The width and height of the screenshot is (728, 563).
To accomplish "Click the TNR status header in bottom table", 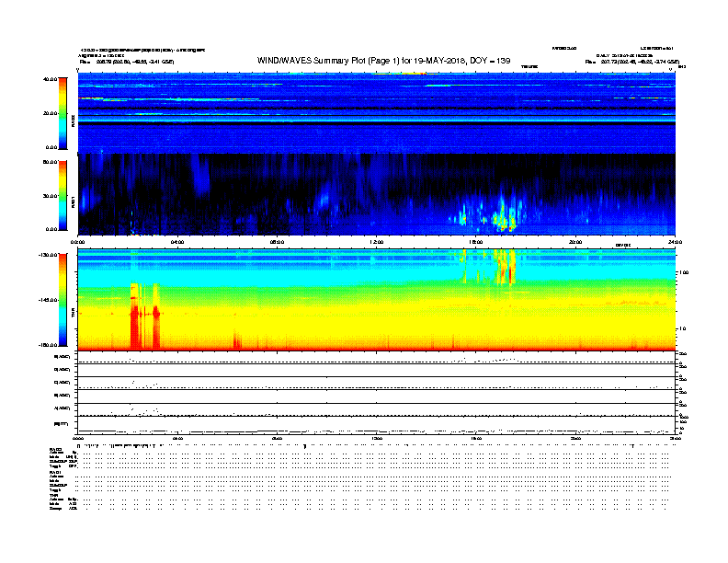I will tap(53, 496).
